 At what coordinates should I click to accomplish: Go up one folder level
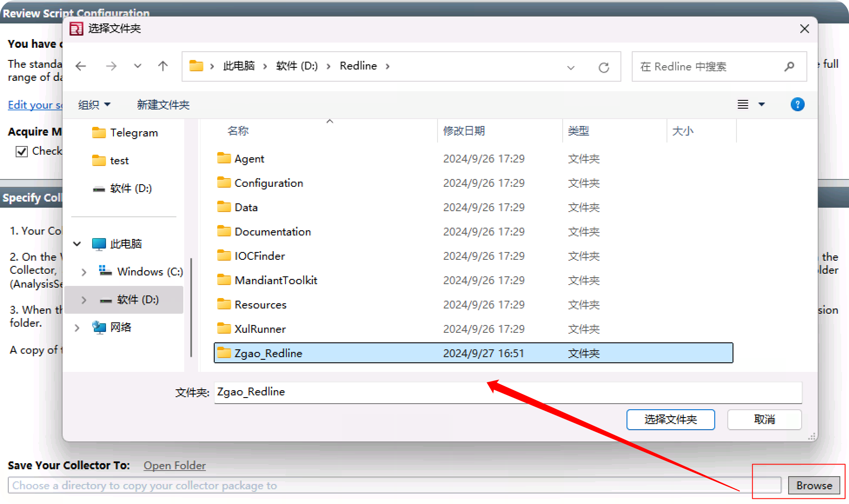pyautogui.click(x=163, y=66)
